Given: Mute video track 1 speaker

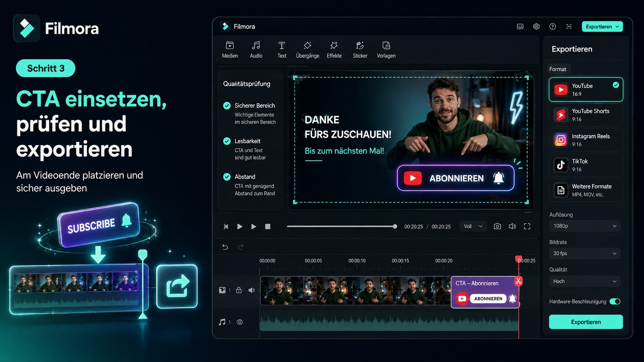Looking at the screenshot, I should [252, 290].
